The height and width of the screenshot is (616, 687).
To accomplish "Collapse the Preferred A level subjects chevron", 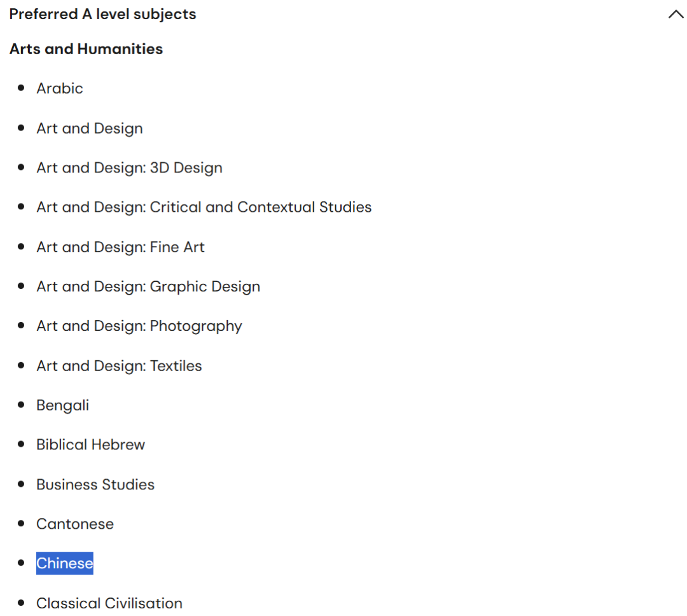I will [x=676, y=15].
